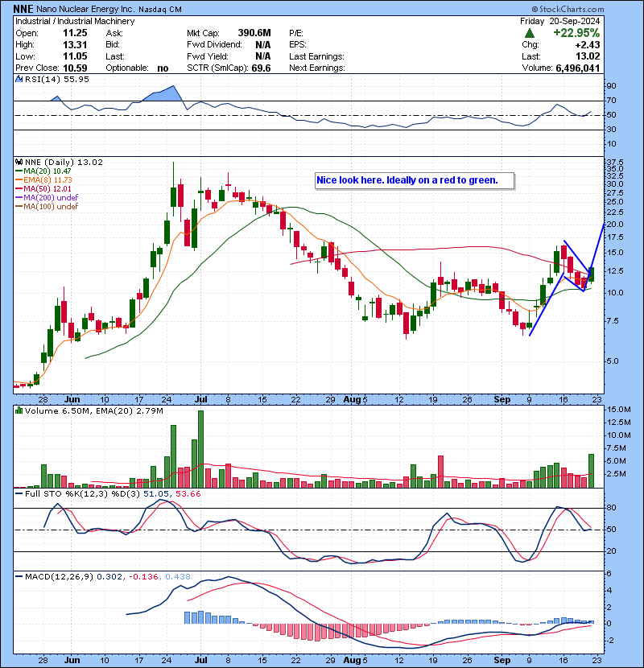Click the +22.95% percent change
The height and width of the screenshot is (668, 644).
(x=576, y=33)
